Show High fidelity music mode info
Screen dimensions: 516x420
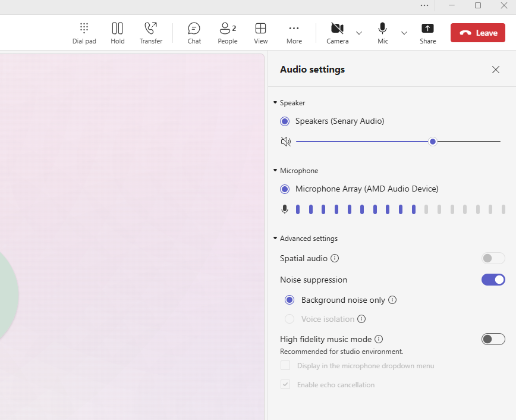pyautogui.click(x=379, y=339)
